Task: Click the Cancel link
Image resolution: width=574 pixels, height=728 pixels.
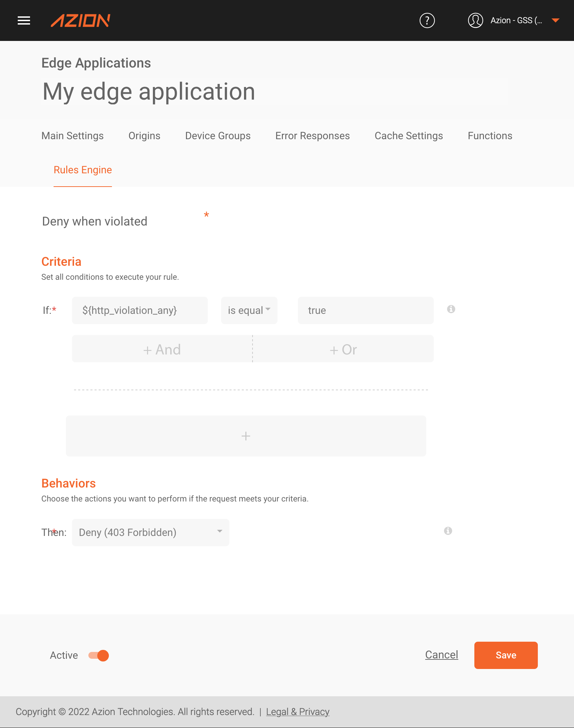Action: [442, 655]
